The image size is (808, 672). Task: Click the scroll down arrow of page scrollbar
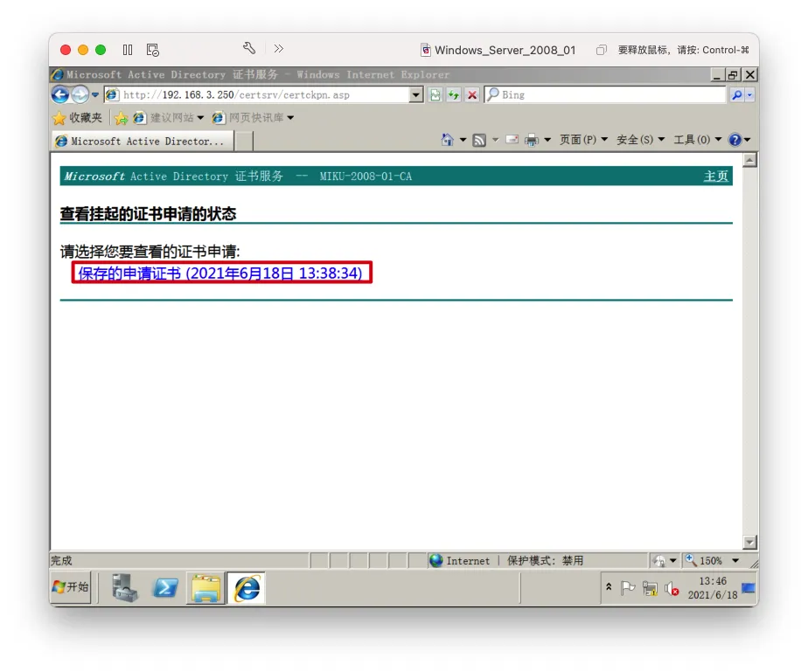749,542
